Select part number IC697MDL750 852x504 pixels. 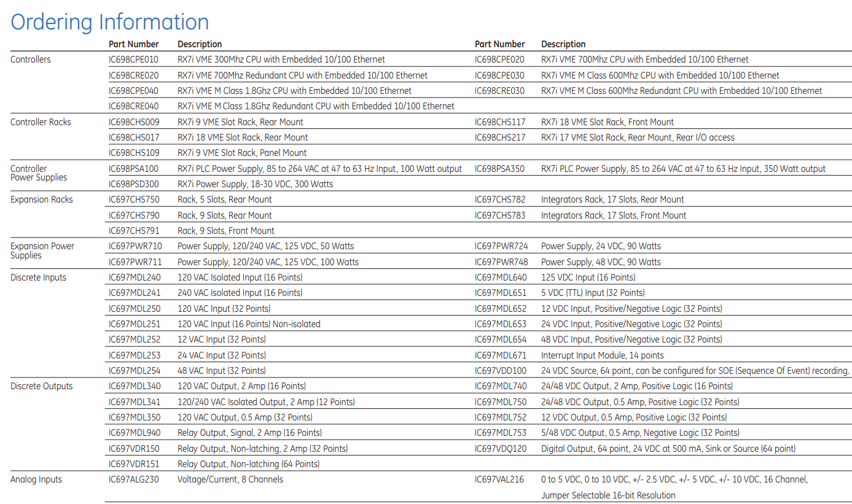(501, 402)
